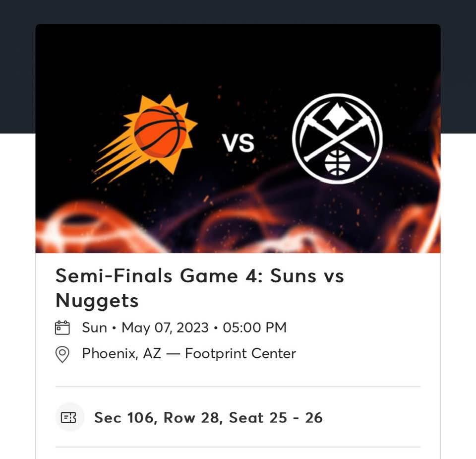The width and height of the screenshot is (476, 459).
Task: Click the 05:00 PM start time
Action: (254, 327)
